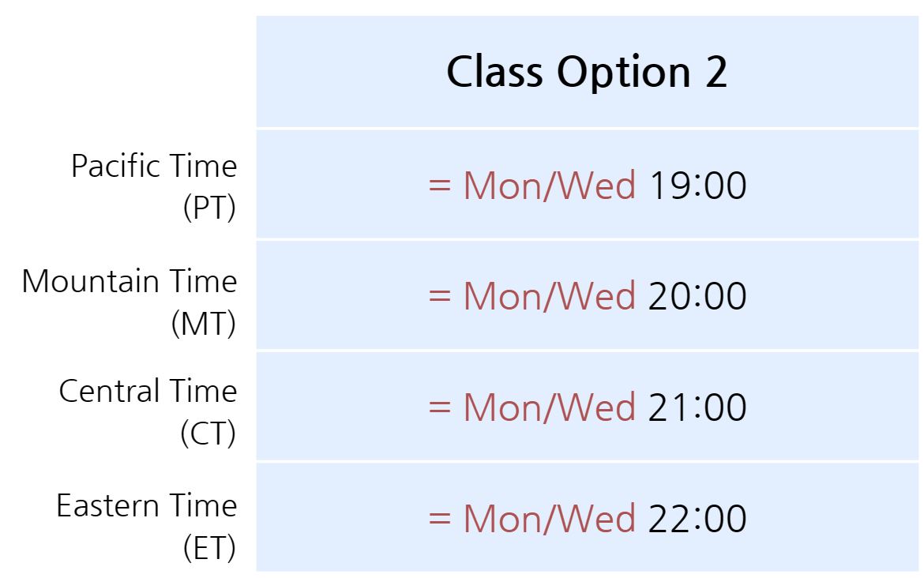Click the Class Option 2 header
Viewport: 924px width, 578px height.
click(x=587, y=71)
